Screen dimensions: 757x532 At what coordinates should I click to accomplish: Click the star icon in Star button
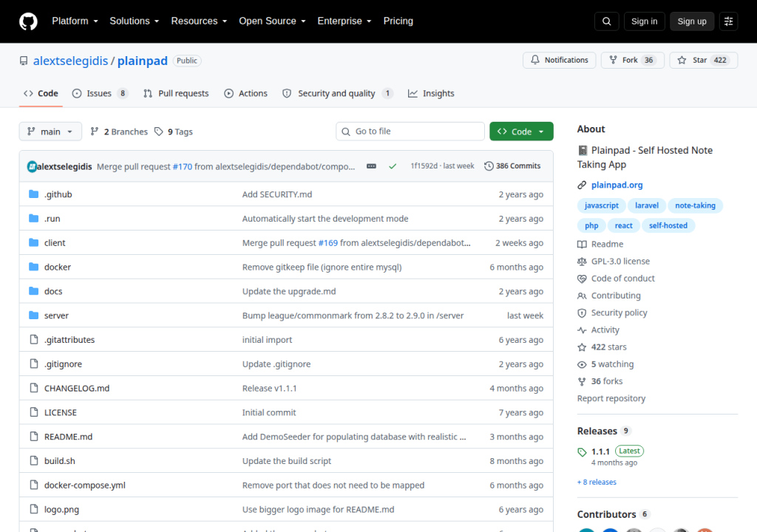(682, 60)
